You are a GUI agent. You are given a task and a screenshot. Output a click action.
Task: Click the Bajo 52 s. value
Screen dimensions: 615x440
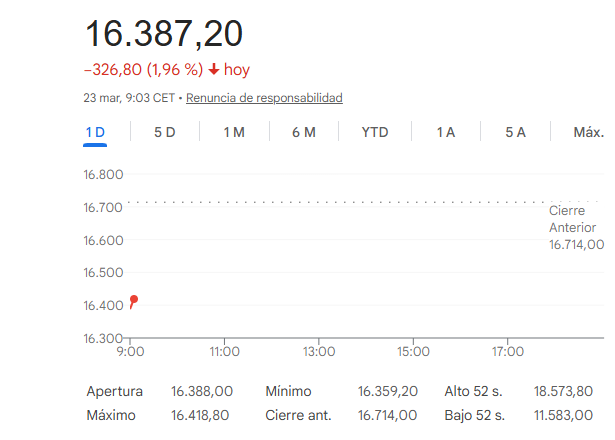[563, 415]
